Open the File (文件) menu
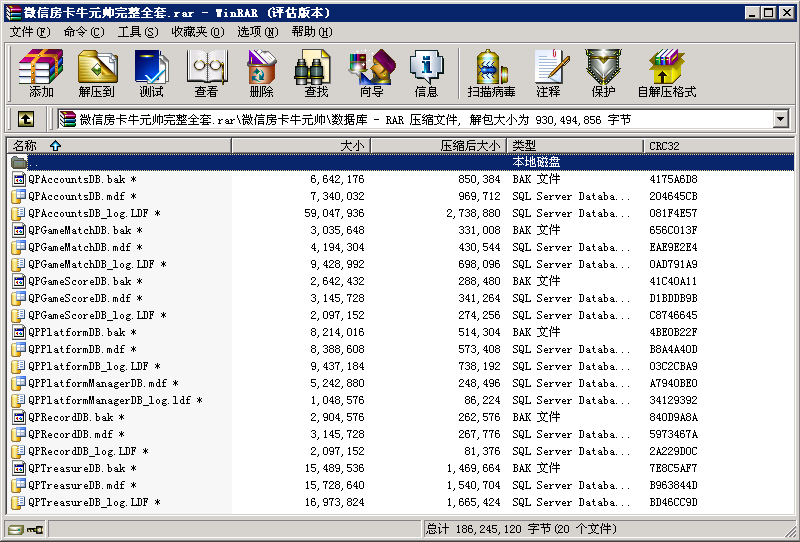Screen dimensions: 800x542 (x=29, y=32)
